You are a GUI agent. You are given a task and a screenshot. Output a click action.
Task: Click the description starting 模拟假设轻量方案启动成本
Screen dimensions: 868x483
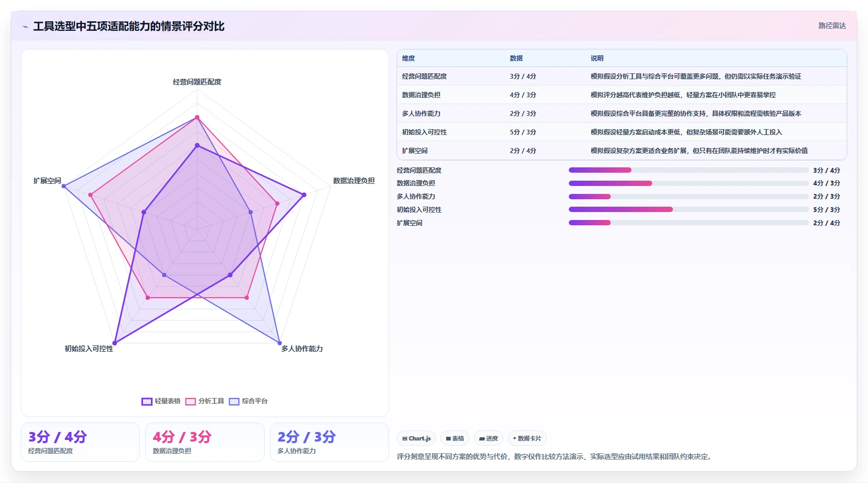tap(686, 132)
